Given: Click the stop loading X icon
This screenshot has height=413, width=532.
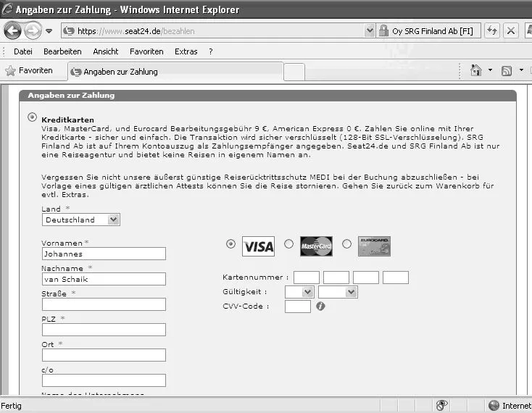Looking at the screenshot, I should 511,31.
